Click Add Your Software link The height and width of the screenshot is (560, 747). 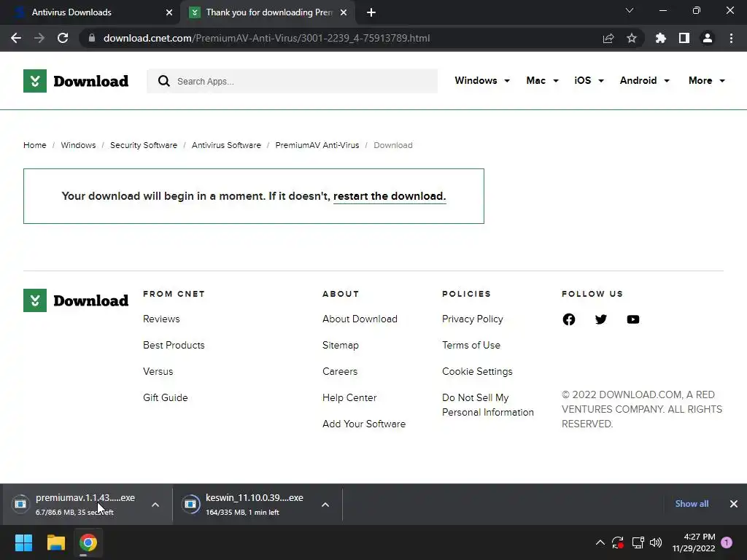point(364,424)
